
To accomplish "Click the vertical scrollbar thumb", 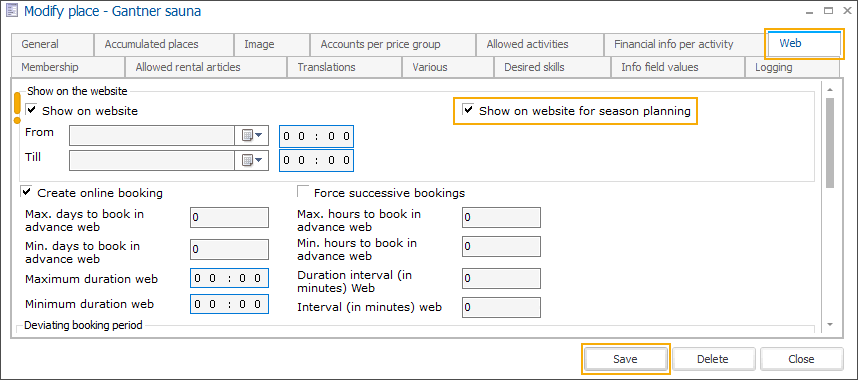I will (830, 143).
